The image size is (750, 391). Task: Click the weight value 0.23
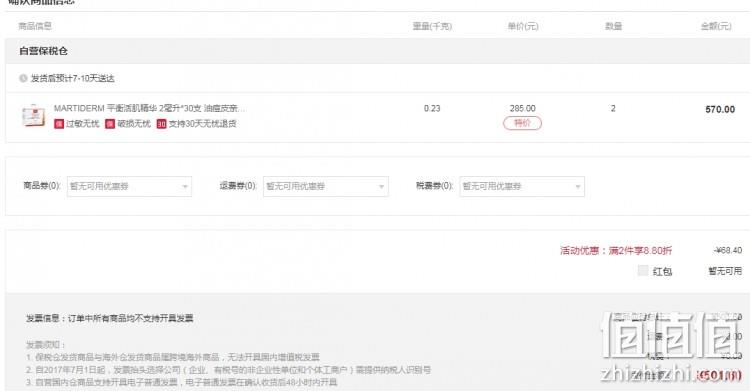pyautogui.click(x=432, y=108)
